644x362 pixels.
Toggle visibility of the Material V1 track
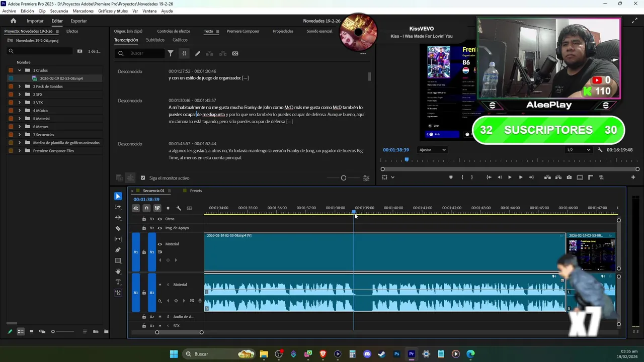[x=160, y=244]
